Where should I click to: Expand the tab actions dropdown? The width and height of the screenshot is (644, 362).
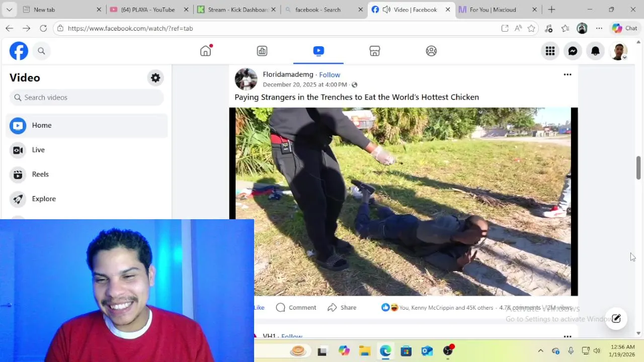pos(9,10)
